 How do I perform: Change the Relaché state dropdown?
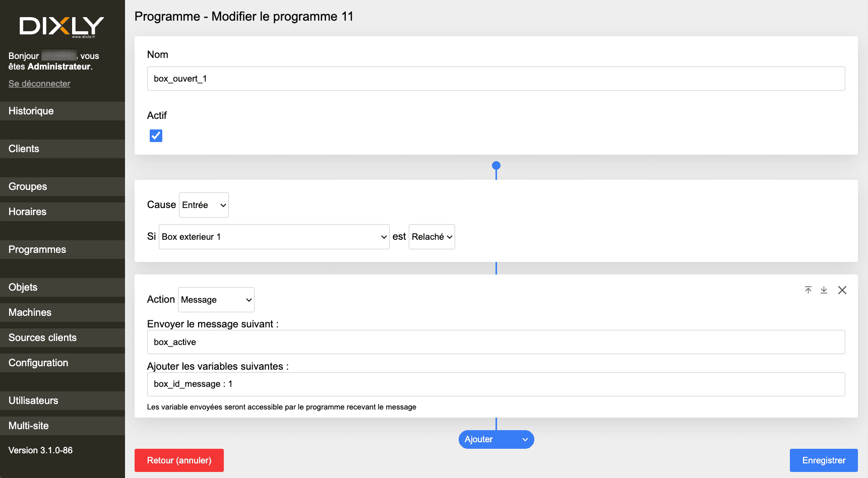click(431, 236)
